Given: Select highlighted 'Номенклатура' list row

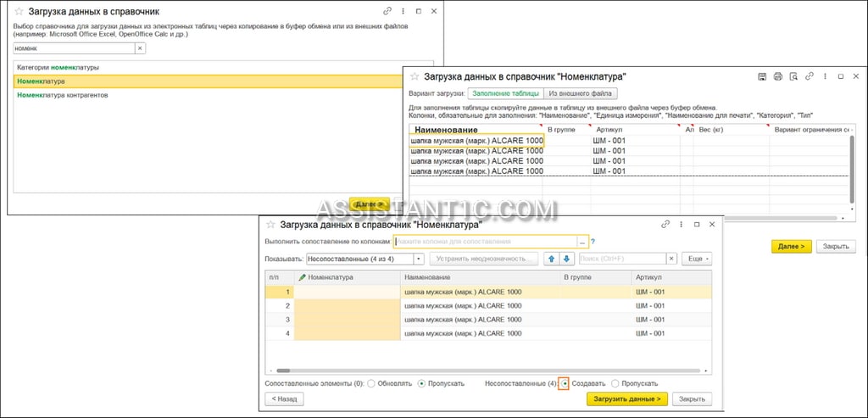Looking at the screenshot, I should point(208,81).
